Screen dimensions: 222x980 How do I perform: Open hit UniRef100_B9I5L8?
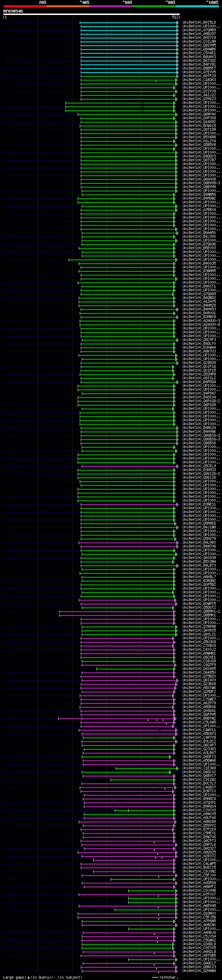[199, 23]
